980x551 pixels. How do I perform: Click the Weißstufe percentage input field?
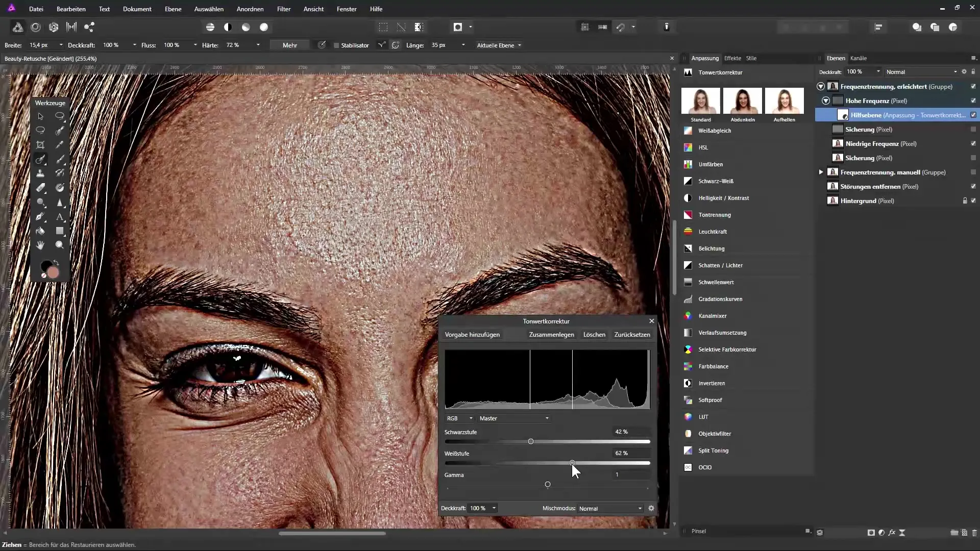(631, 453)
